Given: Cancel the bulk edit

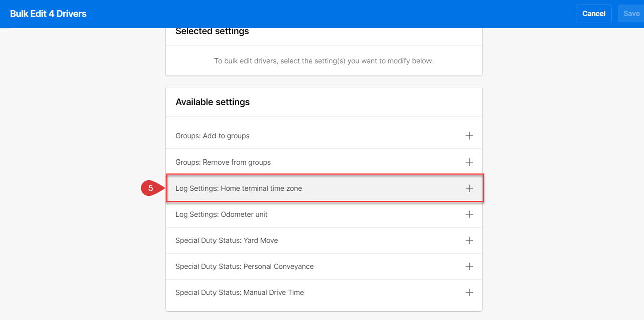Looking at the screenshot, I should click(x=594, y=14).
